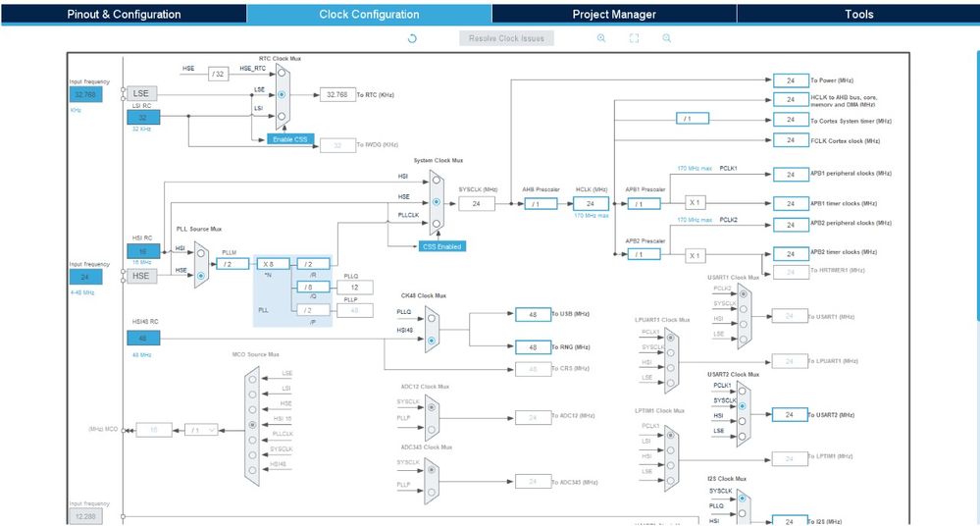Image resolution: width=980 pixels, height=526 pixels.
Task: Click the reset clock configuration refresh icon
Action: (412, 38)
